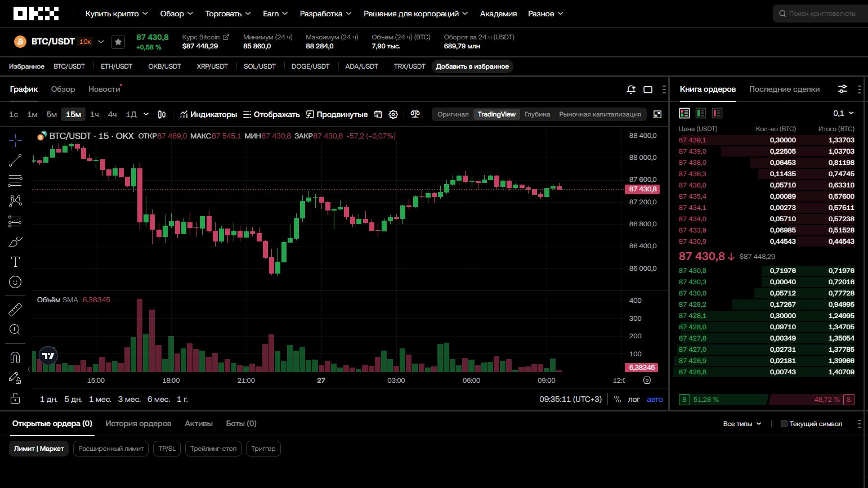This screenshot has height=488, width=868.
Task: Click the cryptocurrency search field
Action: (822, 14)
